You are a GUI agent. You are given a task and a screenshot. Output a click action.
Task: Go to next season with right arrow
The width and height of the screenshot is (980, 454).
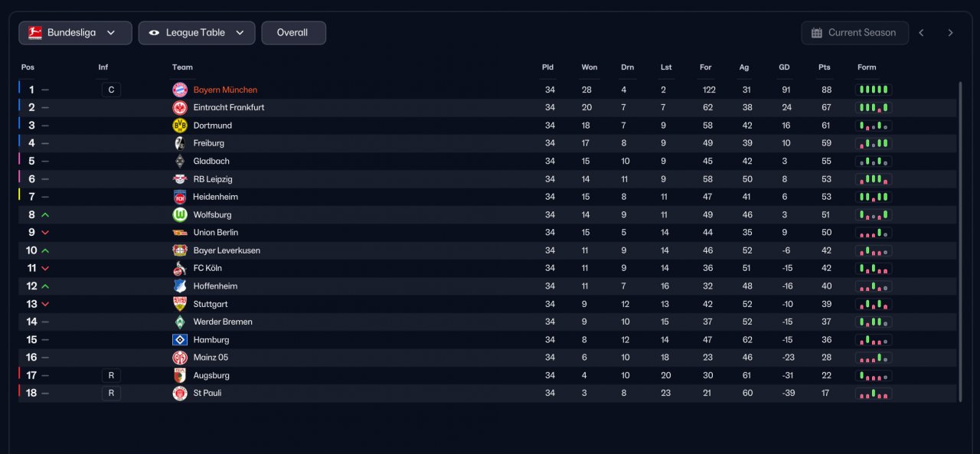click(951, 33)
